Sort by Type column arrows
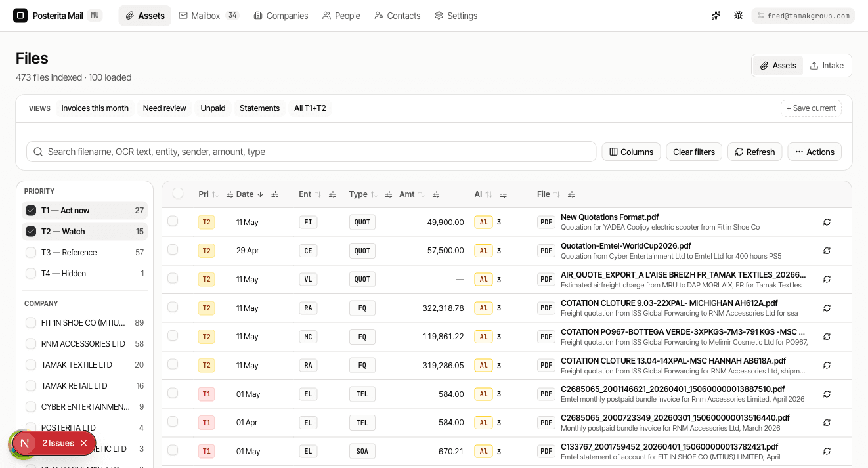This screenshot has height=468, width=868. pos(374,194)
